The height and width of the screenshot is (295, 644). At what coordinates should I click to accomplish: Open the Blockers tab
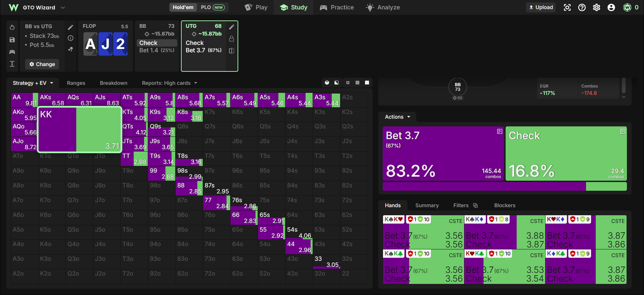(505, 205)
